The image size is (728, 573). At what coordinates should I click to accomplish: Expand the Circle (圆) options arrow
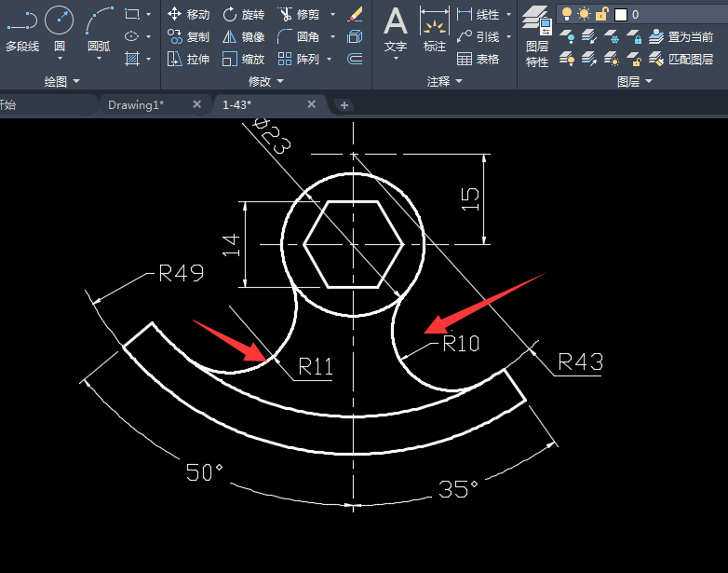(60, 58)
